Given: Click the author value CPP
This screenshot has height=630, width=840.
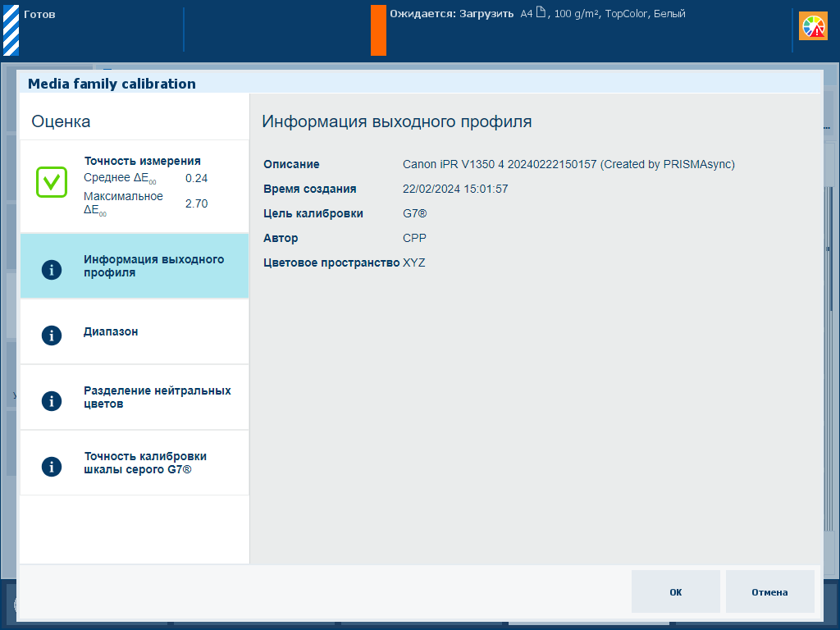Looking at the screenshot, I should pyautogui.click(x=414, y=239).
